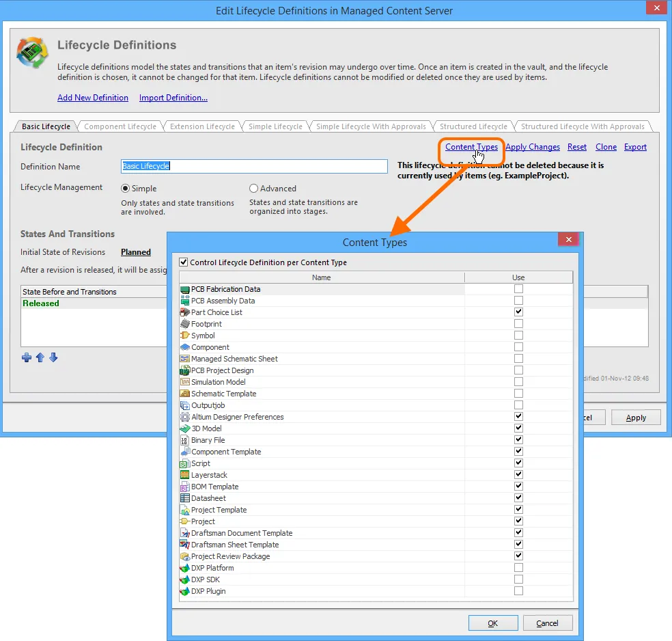Enable Use for Footprint
Image resolution: width=672 pixels, height=641 pixels.
(x=518, y=324)
